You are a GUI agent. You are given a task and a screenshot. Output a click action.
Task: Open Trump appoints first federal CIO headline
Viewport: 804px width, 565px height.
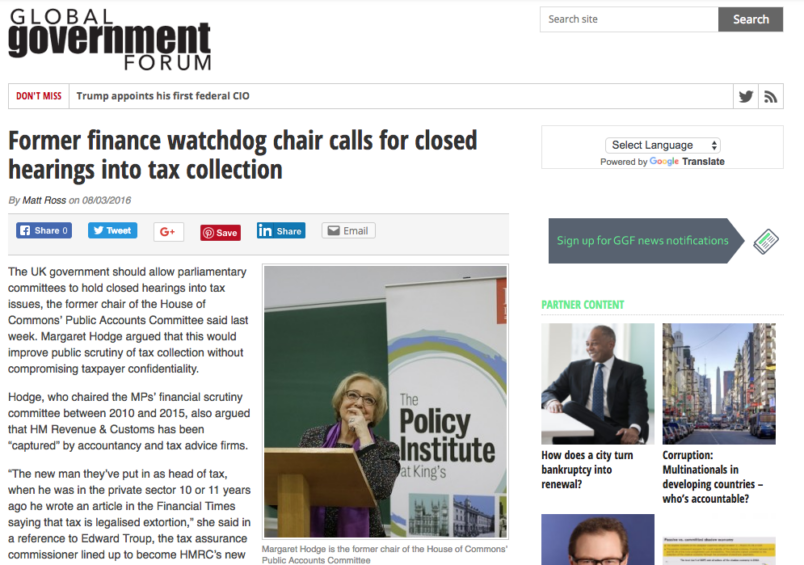[x=163, y=96]
